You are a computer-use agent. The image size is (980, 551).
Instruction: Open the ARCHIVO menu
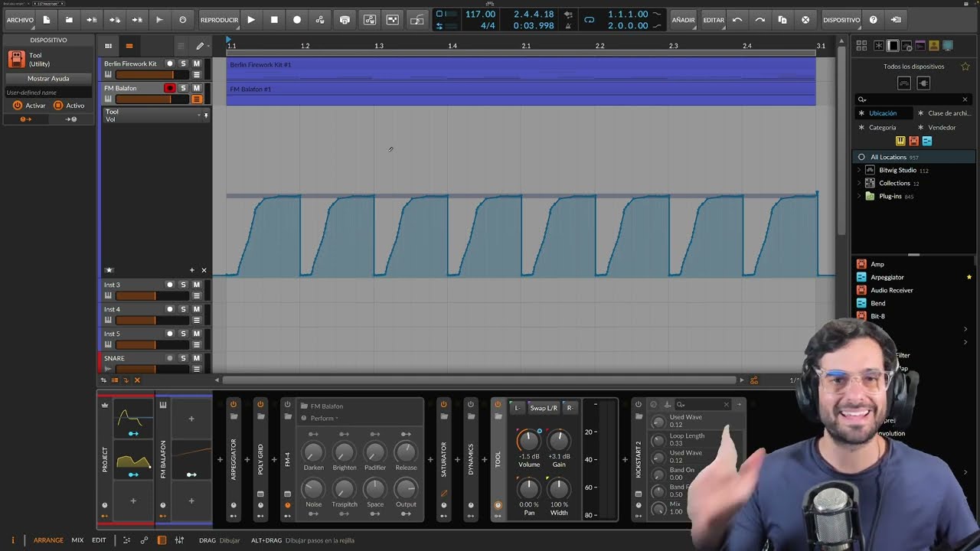(20, 20)
